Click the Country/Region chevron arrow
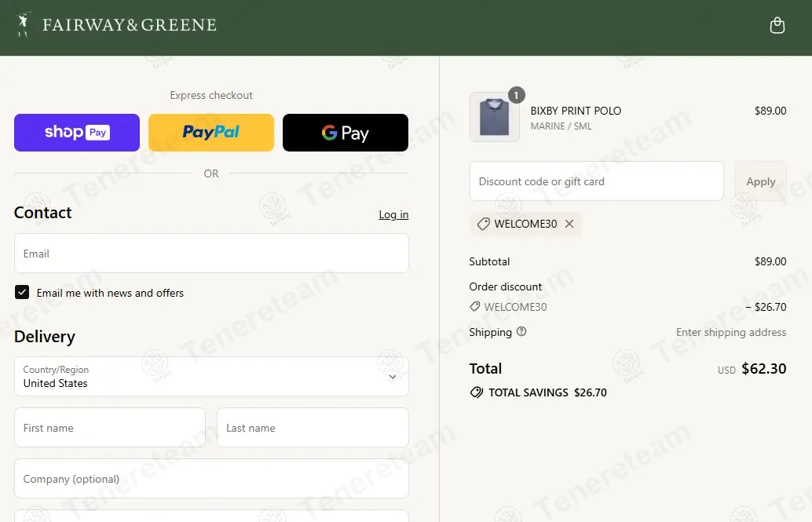 (x=393, y=377)
